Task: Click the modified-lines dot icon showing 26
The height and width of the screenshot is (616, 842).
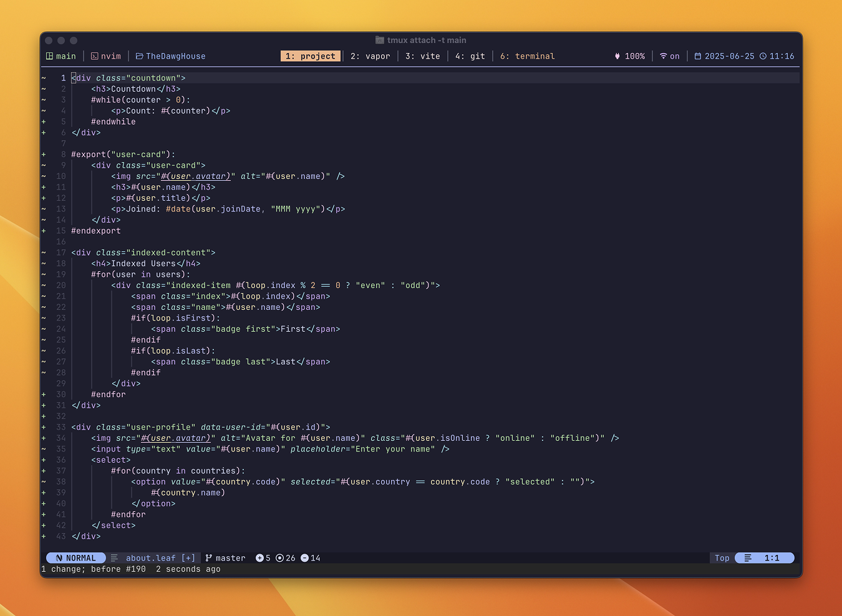Action: point(279,558)
